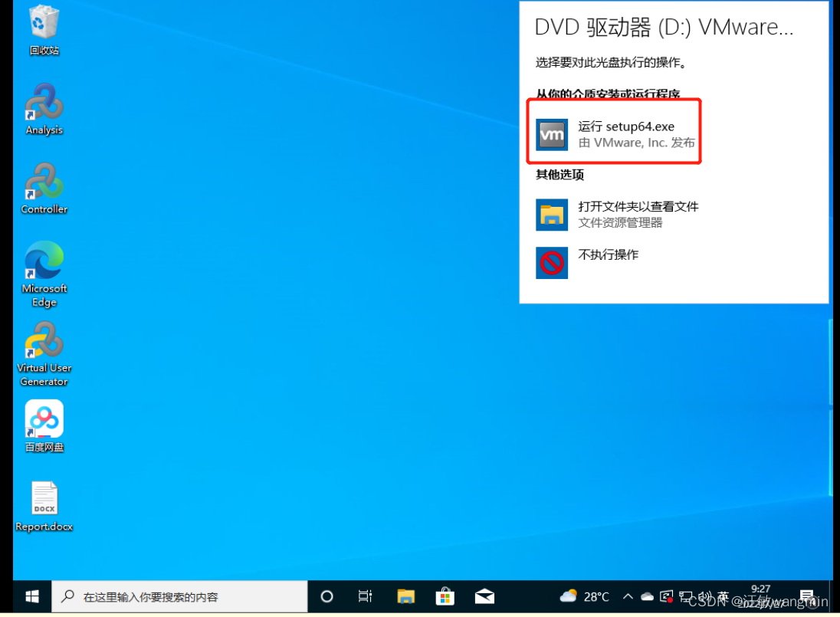The width and height of the screenshot is (840, 617).
Task: Open Microsoft Store from the taskbar
Action: (x=445, y=596)
